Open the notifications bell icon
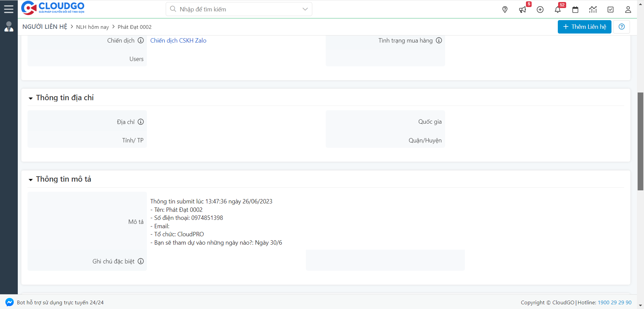The image size is (644, 309). click(x=558, y=10)
